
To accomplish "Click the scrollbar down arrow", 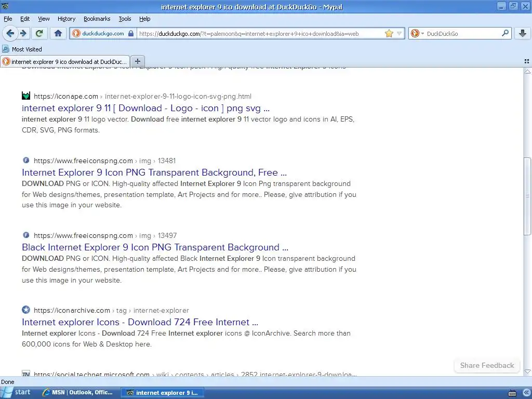I will point(527,371).
